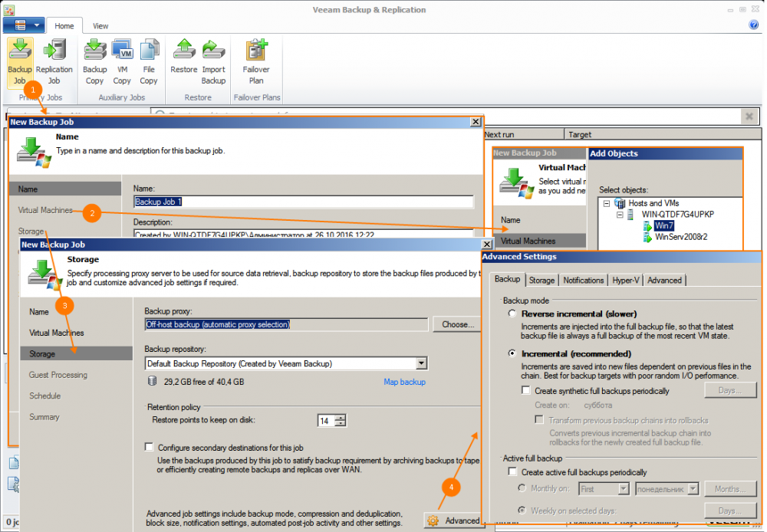Click the Target column header
Viewport: 767px width, 532px height.
663,134
